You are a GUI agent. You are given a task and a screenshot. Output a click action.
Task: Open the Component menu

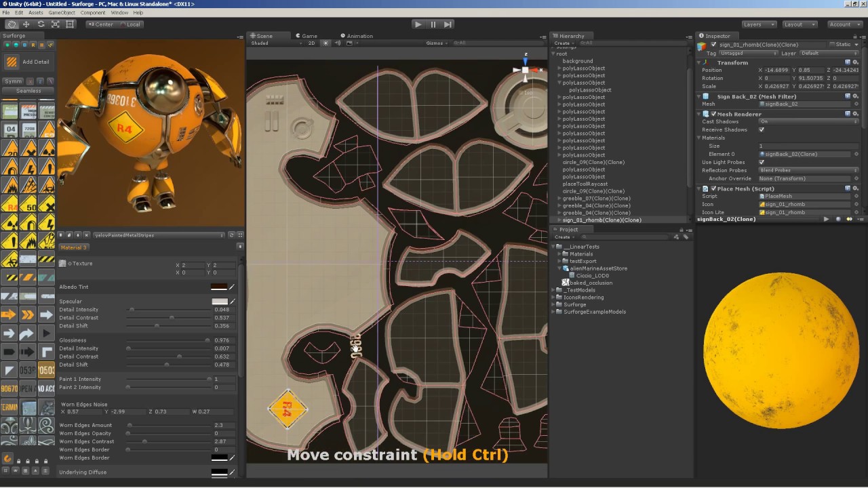click(x=93, y=13)
